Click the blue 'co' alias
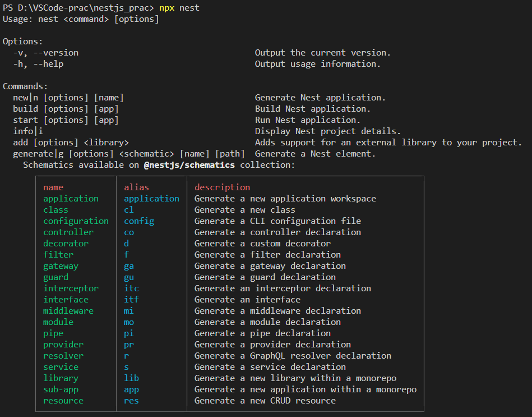The width and height of the screenshot is (532, 417). pyautogui.click(x=129, y=232)
